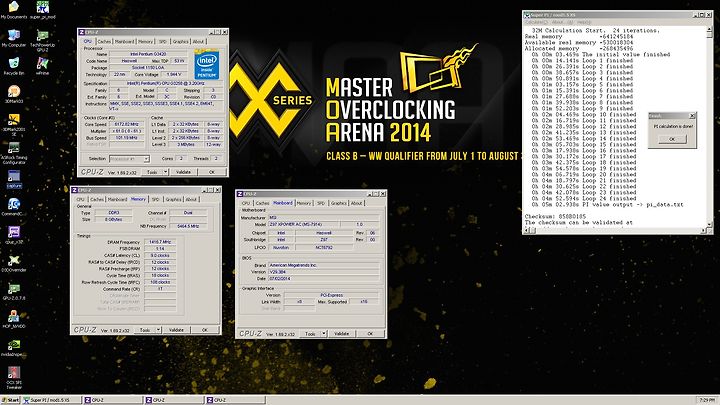This screenshot has height=405, width=720.
Task: Switch to Caches tab in CPU-tab CPU-Z window
Action: (104, 41)
